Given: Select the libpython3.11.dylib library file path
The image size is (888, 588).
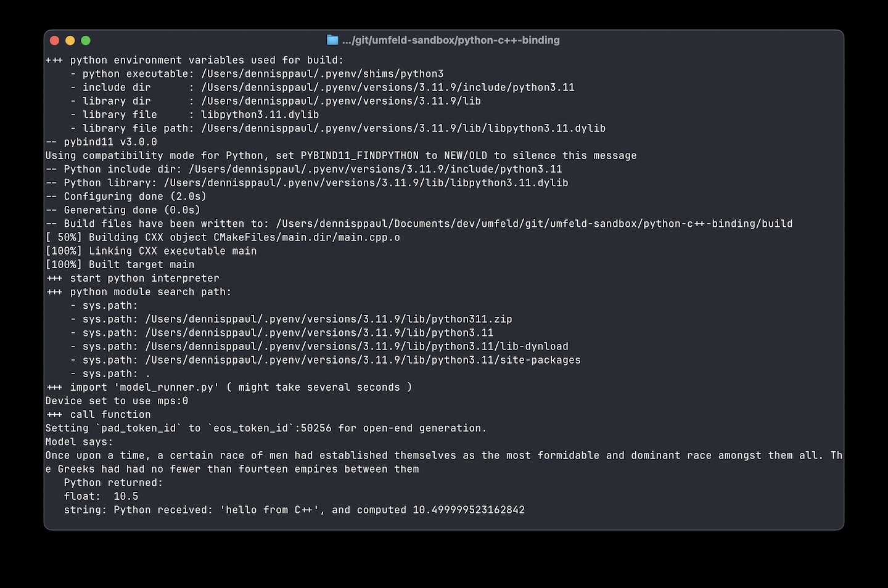Looking at the screenshot, I should (403, 128).
